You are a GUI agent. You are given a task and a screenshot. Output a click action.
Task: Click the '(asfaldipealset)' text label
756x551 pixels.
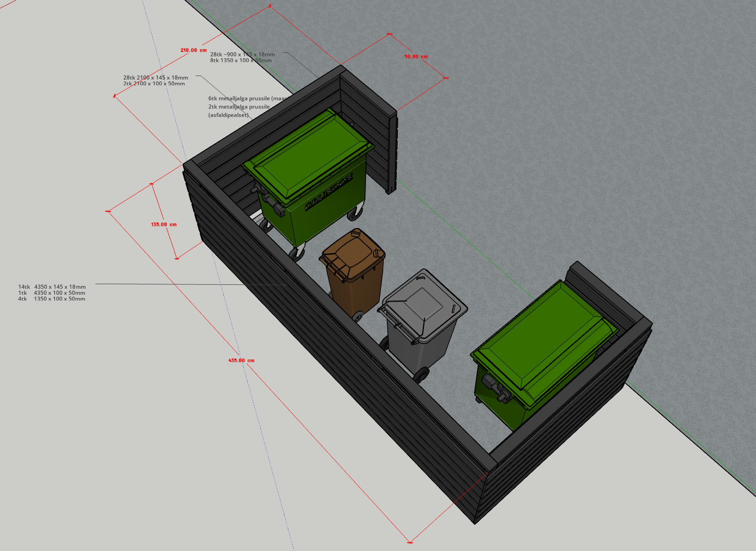228,115
